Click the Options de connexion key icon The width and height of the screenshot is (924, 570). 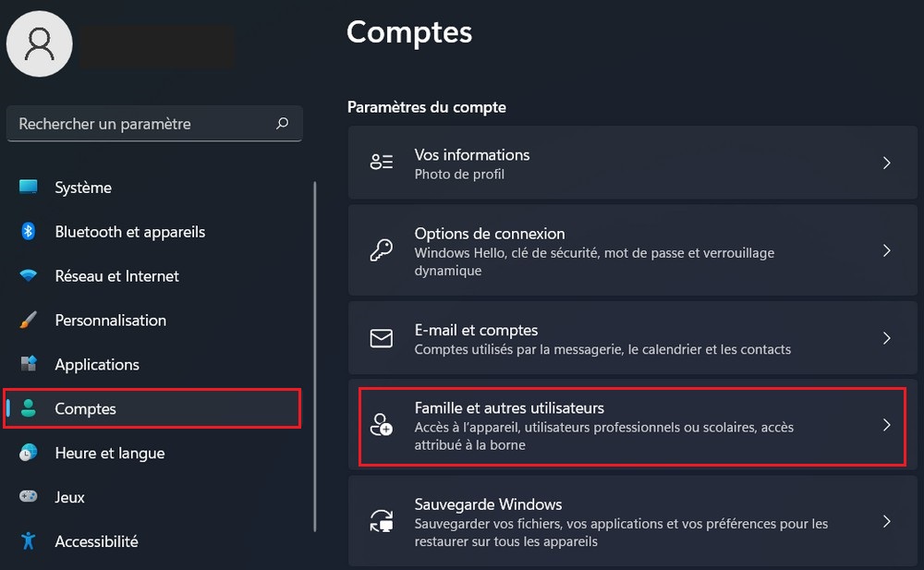pos(381,251)
